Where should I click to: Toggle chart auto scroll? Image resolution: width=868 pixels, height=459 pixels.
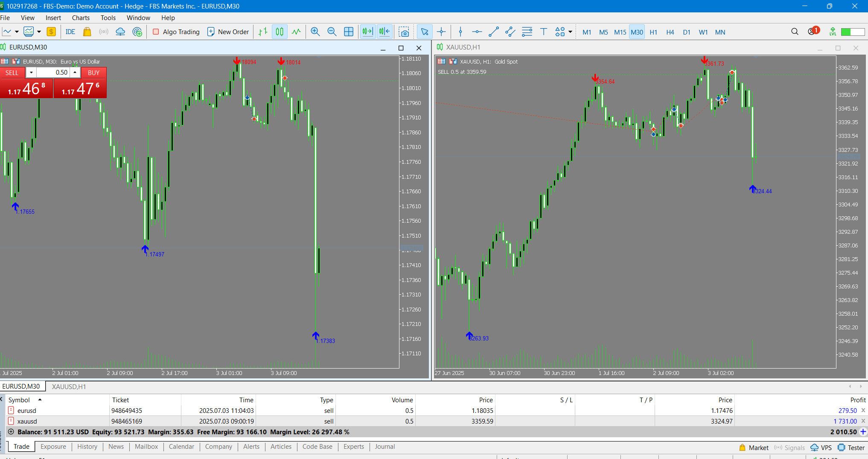[367, 32]
